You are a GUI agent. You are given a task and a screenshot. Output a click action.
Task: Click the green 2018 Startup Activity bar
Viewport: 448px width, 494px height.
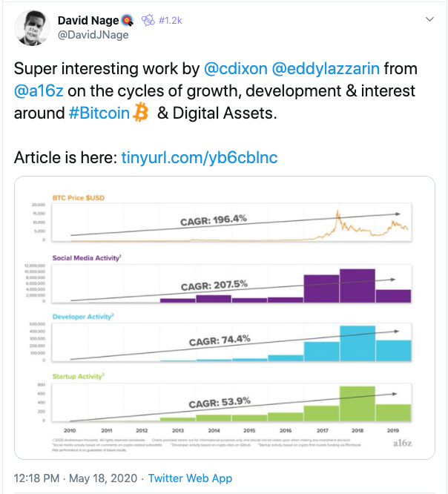(x=358, y=404)
